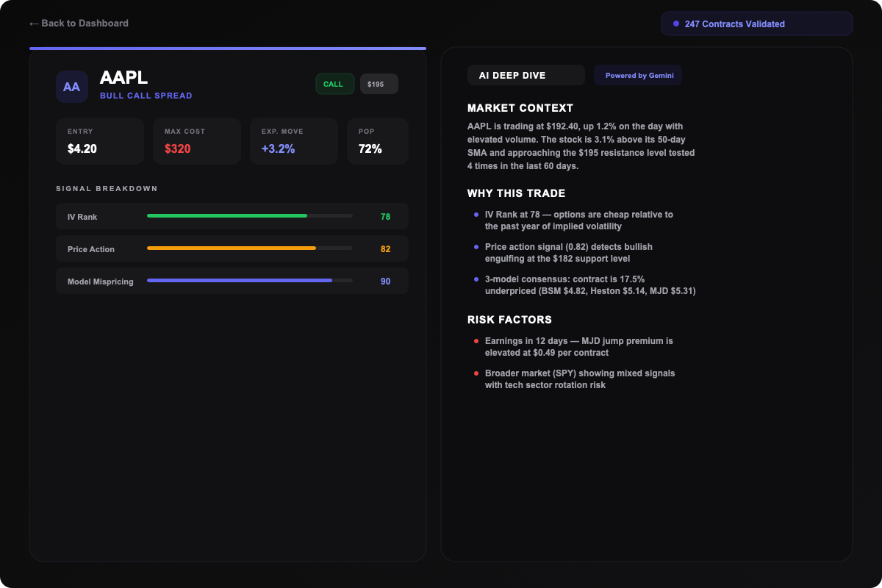882x588 pixels.
Task: Click the AA ticker avatar icon
Action: pyautogui.click(x=71, y=86)
